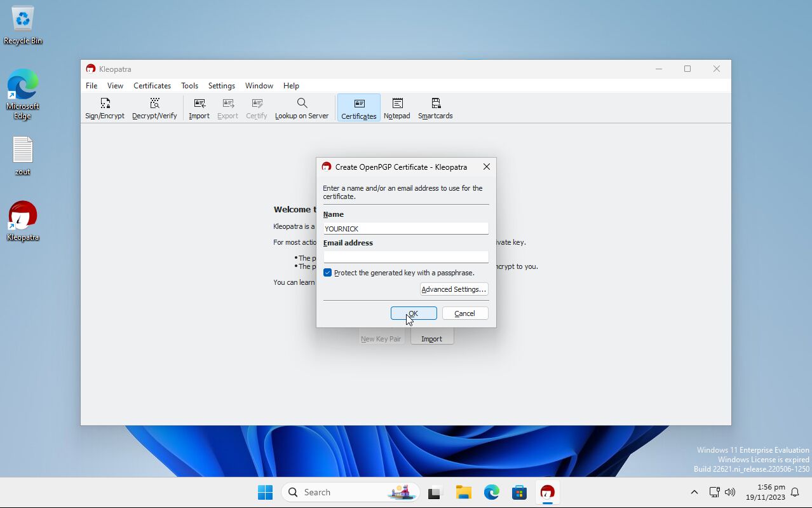
Task: Close the Create OpenPGP Certificate dialog
Action: coord(487,167)
